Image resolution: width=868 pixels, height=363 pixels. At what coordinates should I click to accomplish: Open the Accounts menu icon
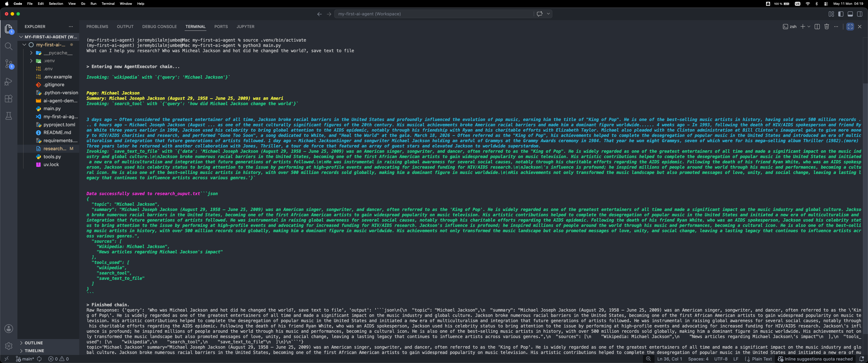pos(9,329)
